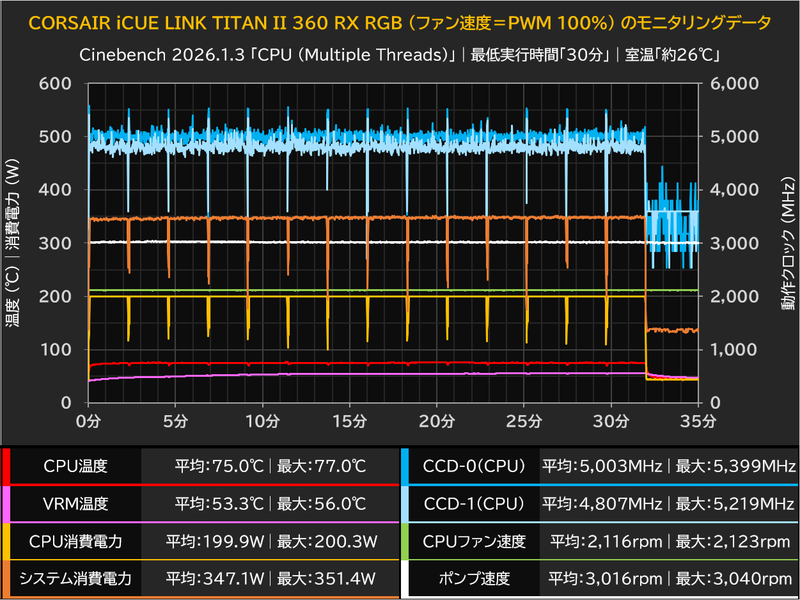The height and width of the screenshot is (600, 800).
Task: Click the 25分 time axis label
Action: pyautogui.click(x=524, y=421)
